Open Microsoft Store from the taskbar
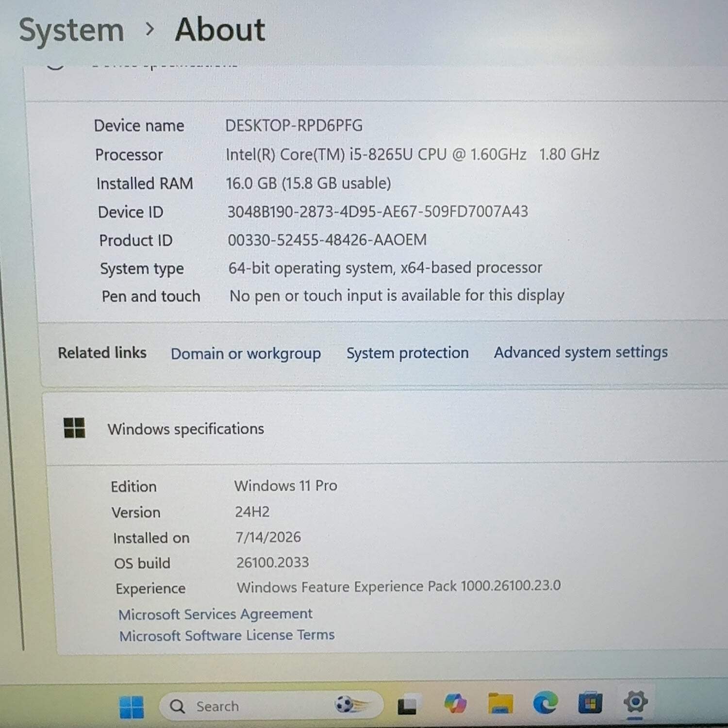 point(590,702)
